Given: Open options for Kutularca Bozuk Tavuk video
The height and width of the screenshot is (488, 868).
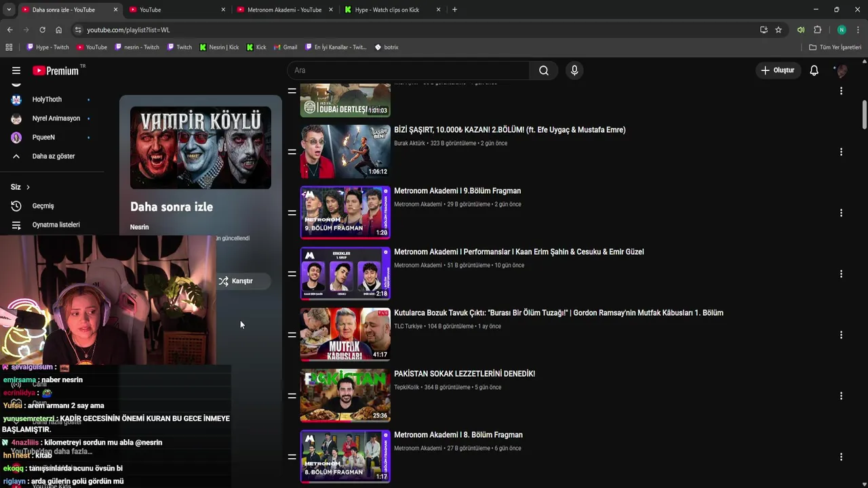Looking at the screenshot, I should 841,335.
